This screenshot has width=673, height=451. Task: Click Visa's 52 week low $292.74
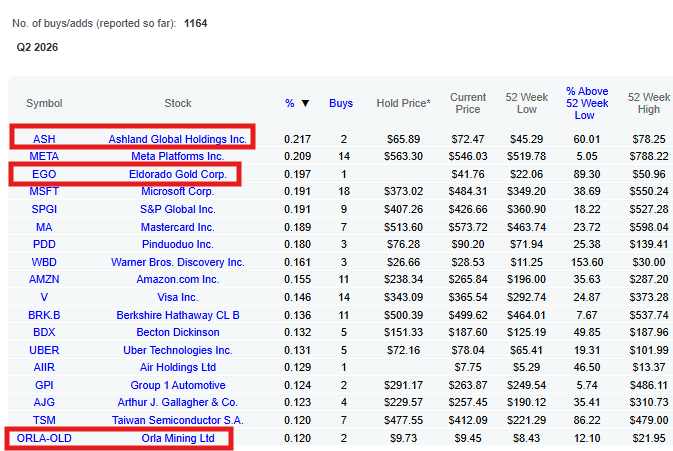tap(527, 298)
